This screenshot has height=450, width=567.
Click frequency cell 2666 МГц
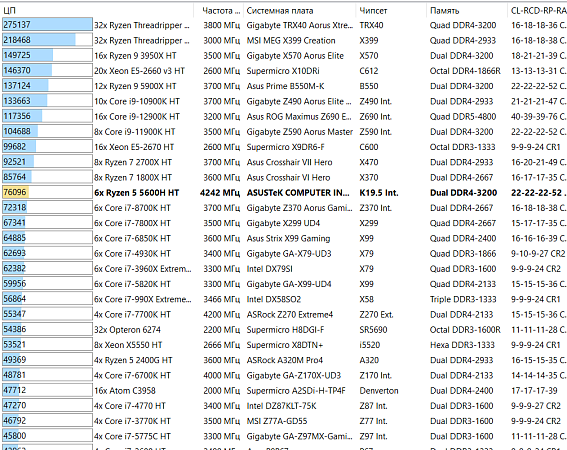tap(221, 345)
